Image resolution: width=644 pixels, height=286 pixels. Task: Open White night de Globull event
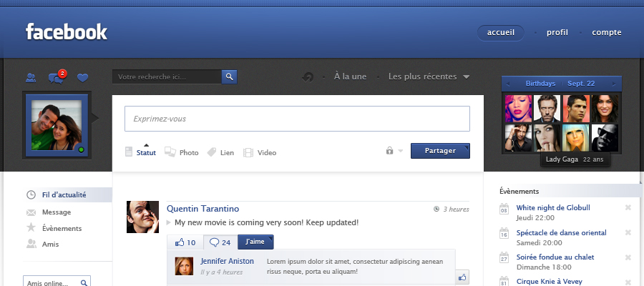(553, 207)
